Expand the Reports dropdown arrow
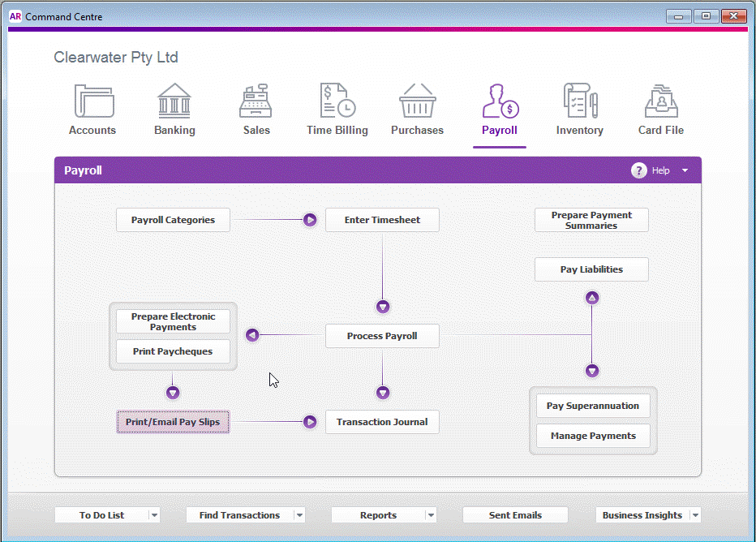756x542 pixels. (x=431, y=515)
